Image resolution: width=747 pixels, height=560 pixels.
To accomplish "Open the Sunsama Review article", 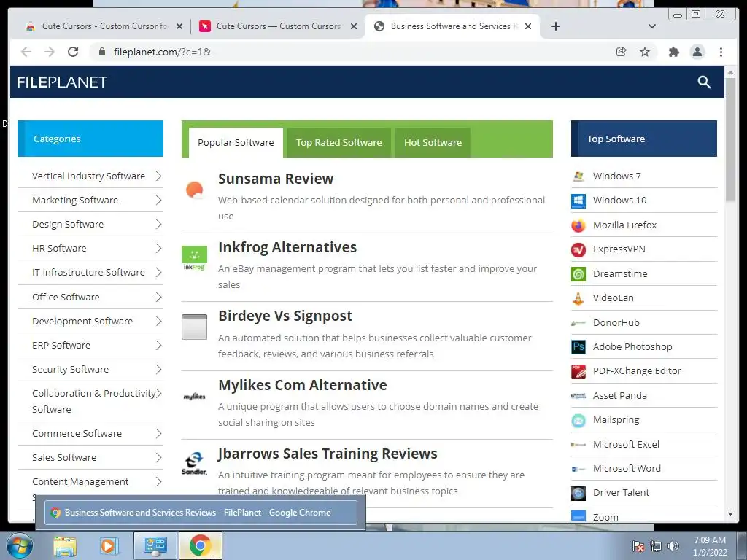I will click(x=276, y=179).
